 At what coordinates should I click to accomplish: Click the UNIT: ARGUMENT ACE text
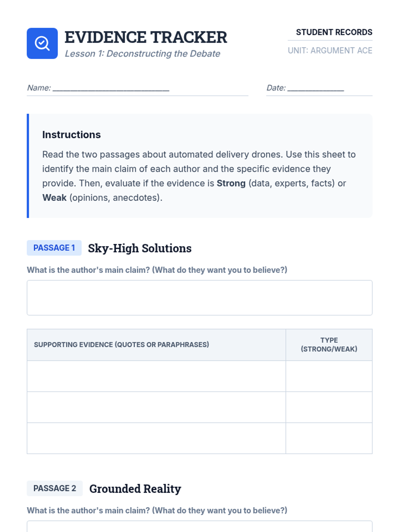330,51
